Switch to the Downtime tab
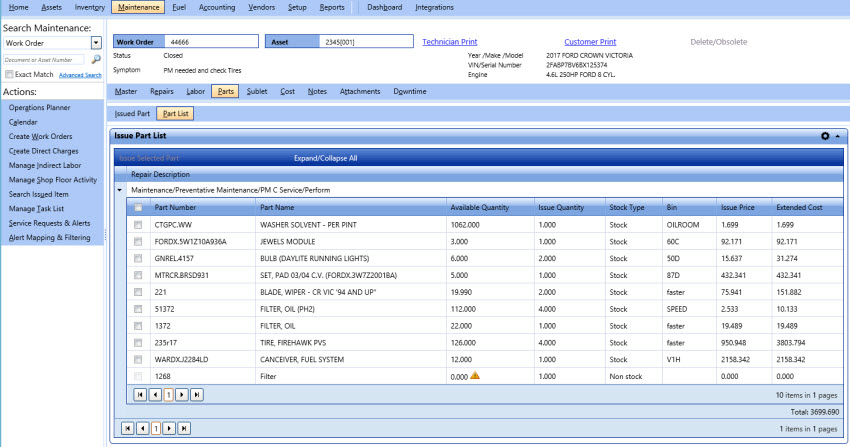Image resolution: width=850 pixels, height=447 pixels. 410,92
